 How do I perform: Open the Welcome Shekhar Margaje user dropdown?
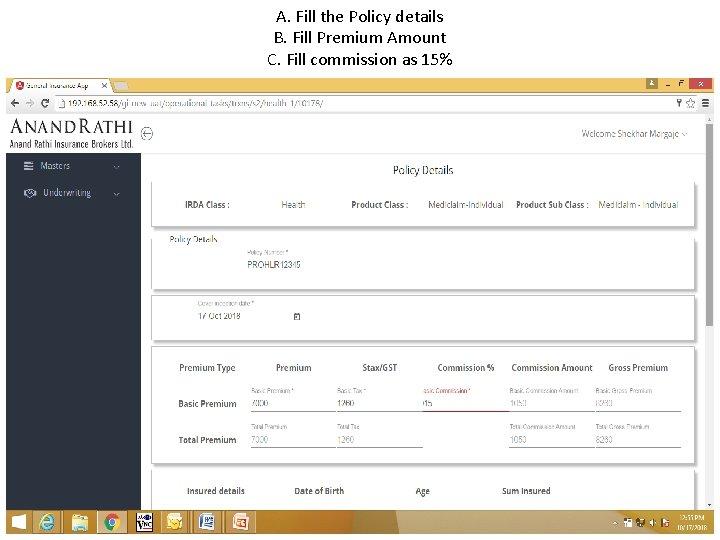pos(634,134)
